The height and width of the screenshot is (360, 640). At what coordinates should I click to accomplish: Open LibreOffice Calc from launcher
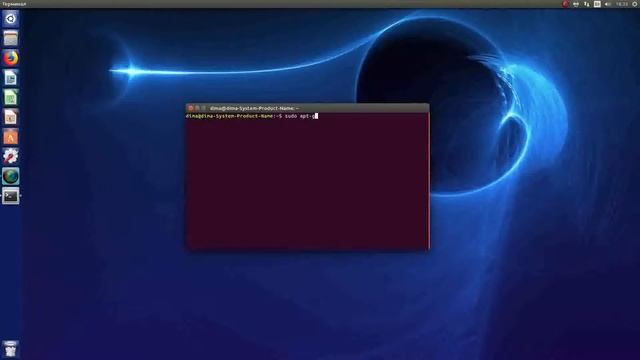point(11,97)
